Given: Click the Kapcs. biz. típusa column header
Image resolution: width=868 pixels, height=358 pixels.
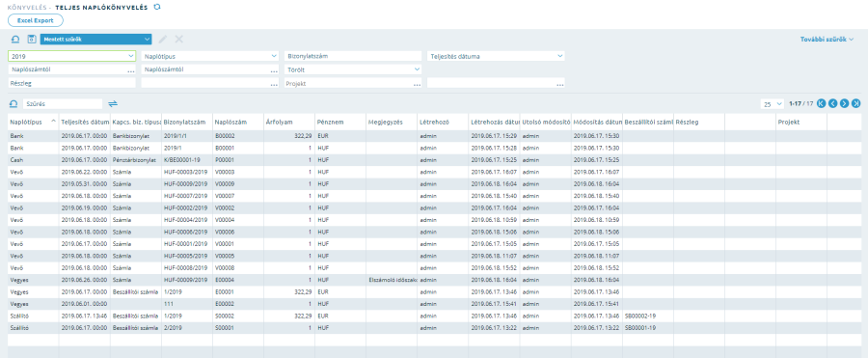Looking at the screenshot, I should pos(136,122).
